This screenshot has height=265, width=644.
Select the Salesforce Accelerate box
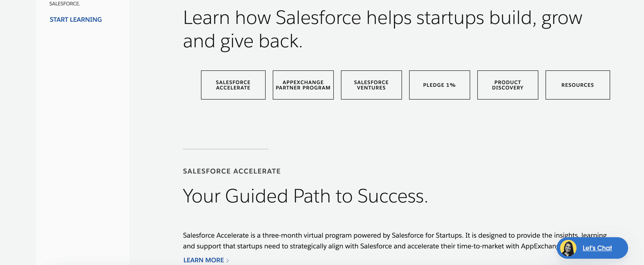(x=233, y=85)
